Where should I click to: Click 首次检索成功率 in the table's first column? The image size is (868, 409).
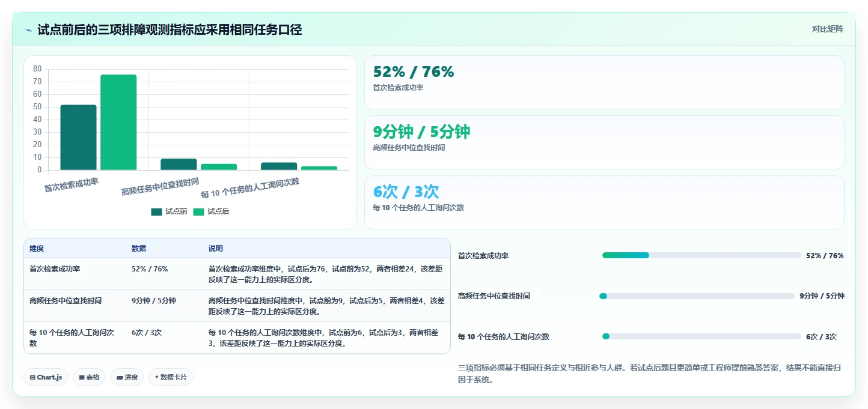tap(55, 269)
